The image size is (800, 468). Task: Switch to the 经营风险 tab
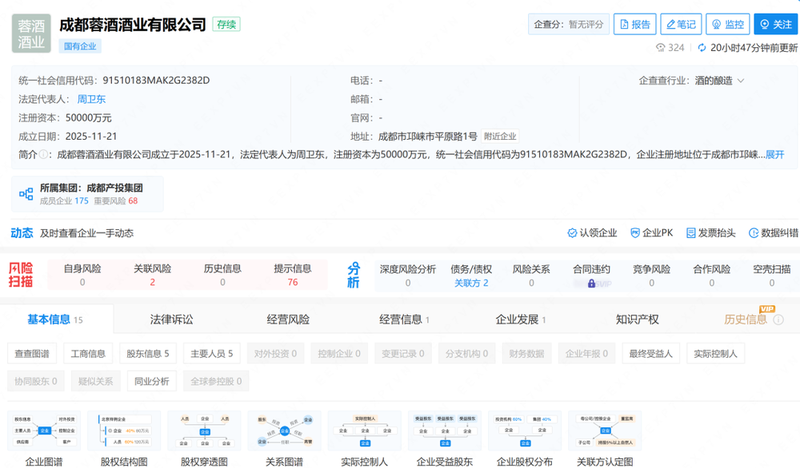click(x=288, y=319)
